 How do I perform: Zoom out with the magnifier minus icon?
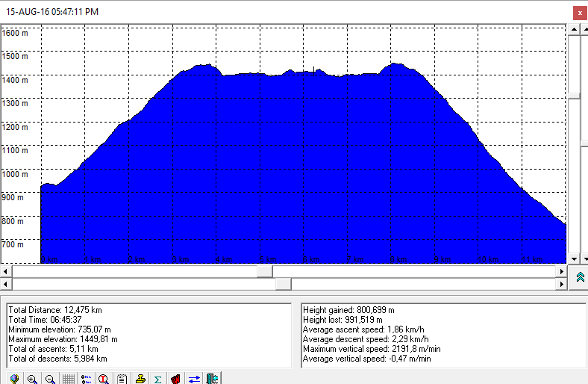click(x=50, y=379)
